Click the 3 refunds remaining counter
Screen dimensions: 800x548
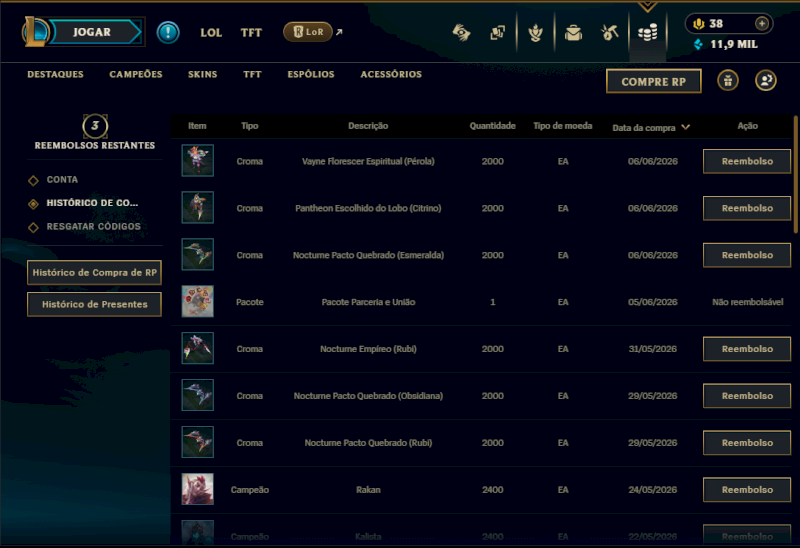pyautogui.click(x=95, y=126)
